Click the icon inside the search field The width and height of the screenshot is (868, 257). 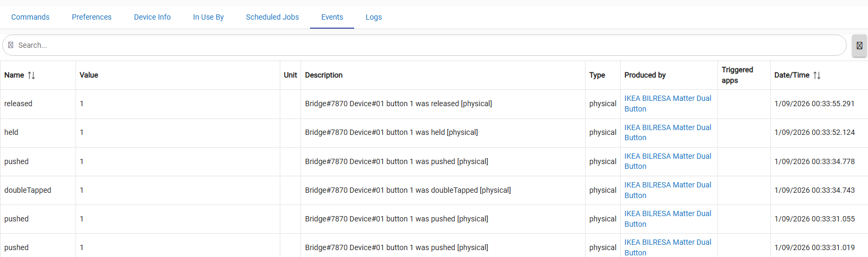point(11,45)
